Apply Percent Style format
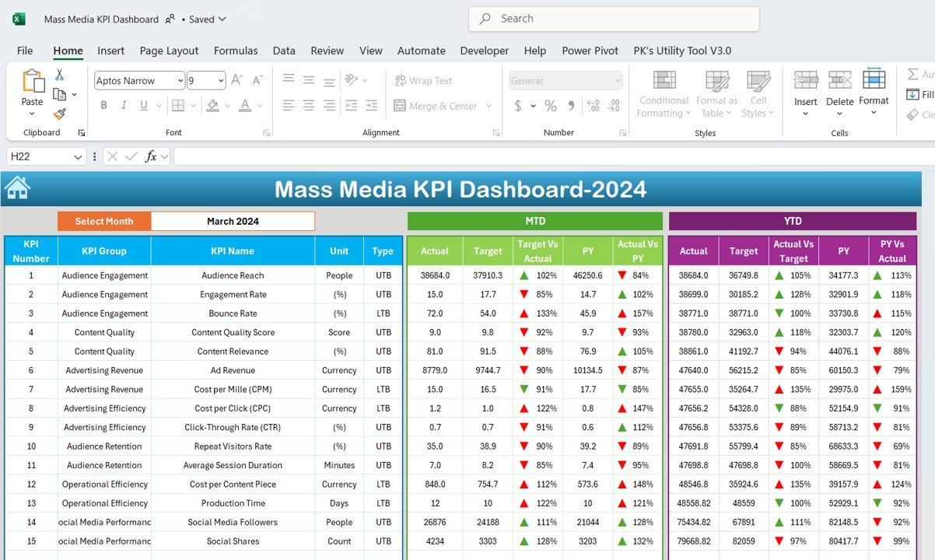Viewport: 935px width, 560px height. click(551, 106)
